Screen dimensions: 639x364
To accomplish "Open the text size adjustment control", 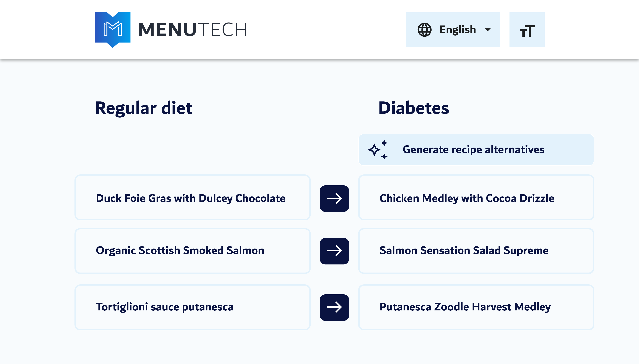I will [x=527, y=29].
